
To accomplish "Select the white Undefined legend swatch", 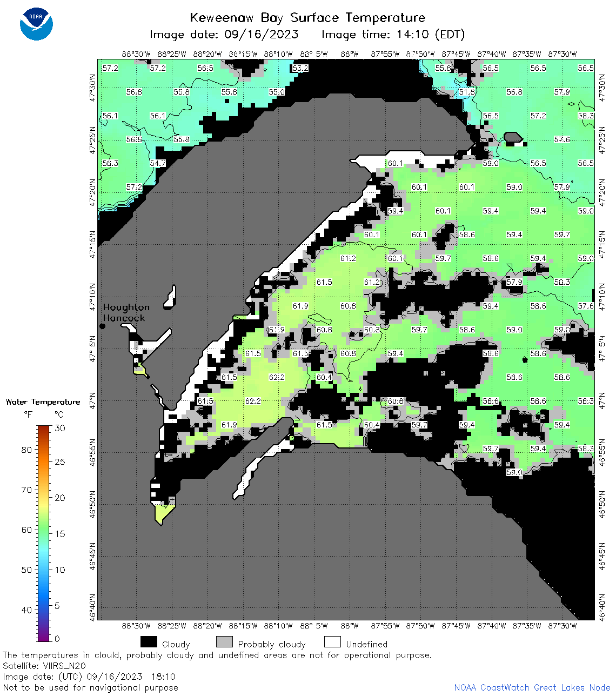I will click(332, 641).
